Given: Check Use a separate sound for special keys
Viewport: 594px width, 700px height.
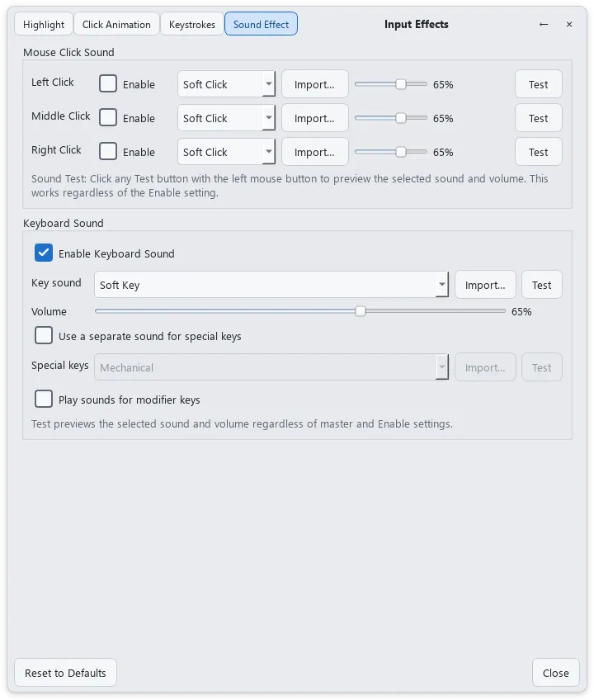Looking at the screenshot, I should 44,336.
